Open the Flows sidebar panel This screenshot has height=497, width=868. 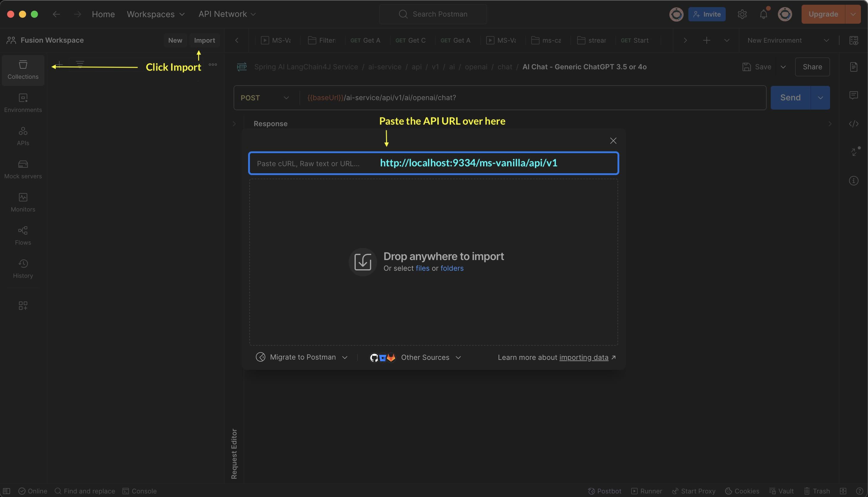(x=23, y=235)
